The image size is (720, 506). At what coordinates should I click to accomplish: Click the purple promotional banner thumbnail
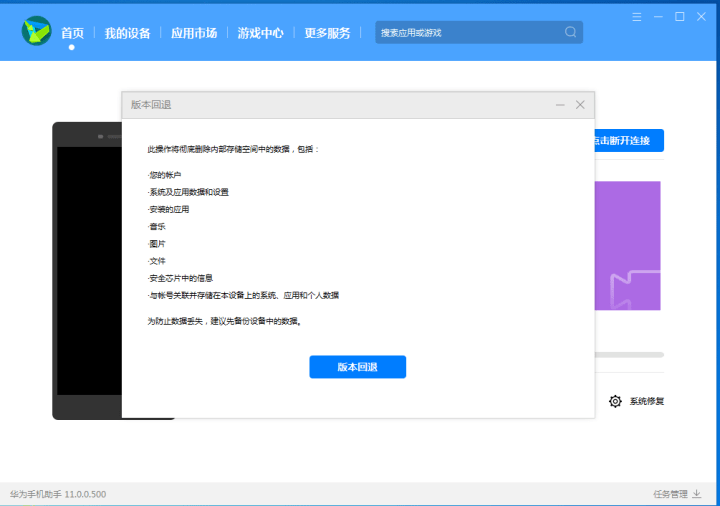point(628,245)
